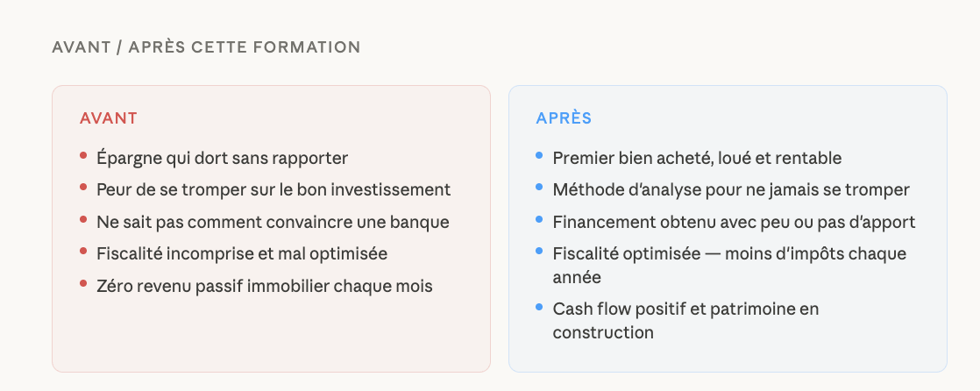Click "Cash flow positif et patrimoine en construction"

pos(685,309)
